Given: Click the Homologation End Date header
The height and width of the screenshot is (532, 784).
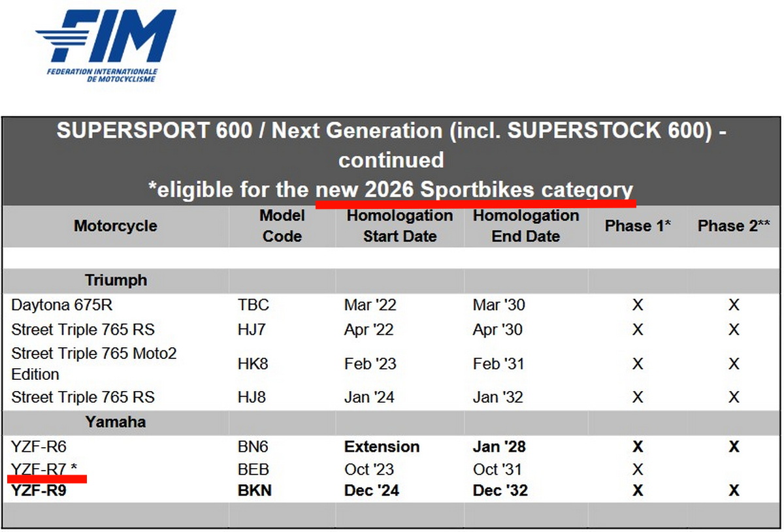Looking at the screenshot, I should click(x=526, y=226).
